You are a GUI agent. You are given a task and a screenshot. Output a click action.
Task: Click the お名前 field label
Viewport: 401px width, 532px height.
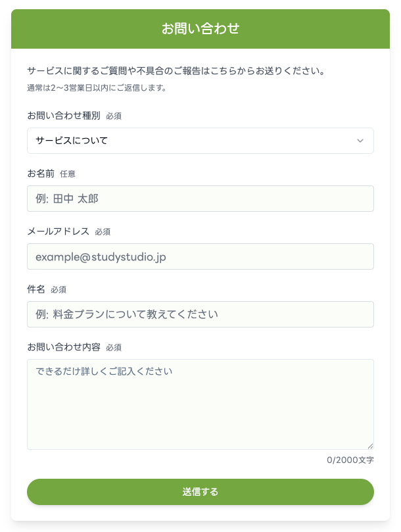41,174
